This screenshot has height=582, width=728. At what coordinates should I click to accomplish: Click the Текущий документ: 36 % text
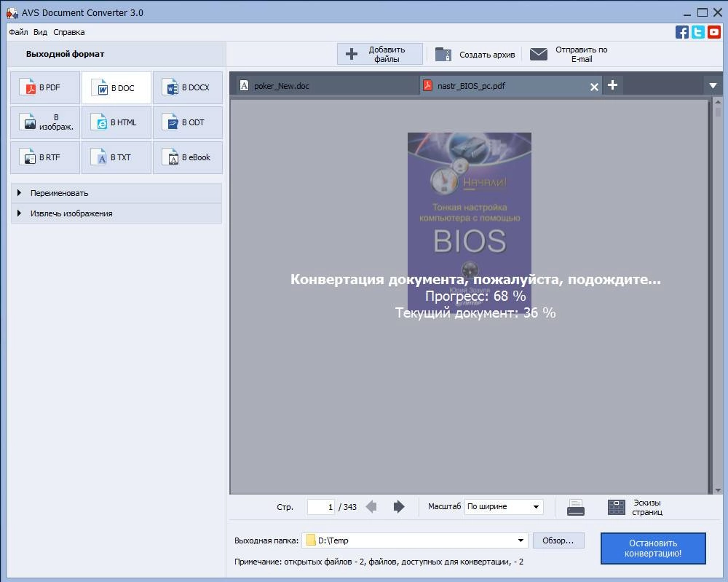475,312
